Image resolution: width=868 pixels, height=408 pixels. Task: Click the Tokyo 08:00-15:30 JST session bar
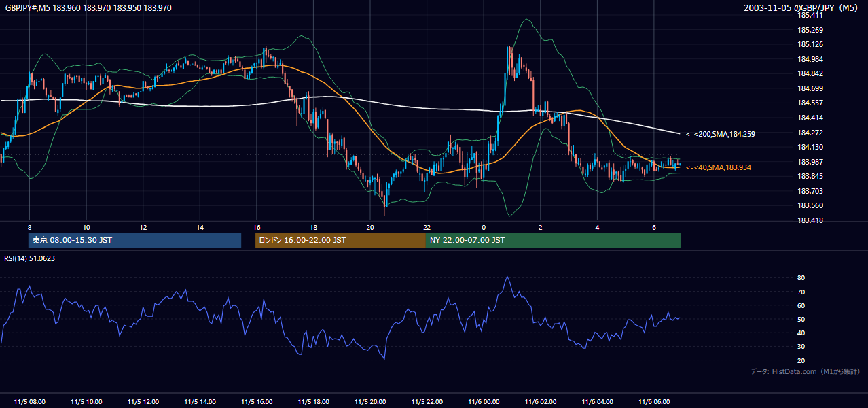(134, 240)
